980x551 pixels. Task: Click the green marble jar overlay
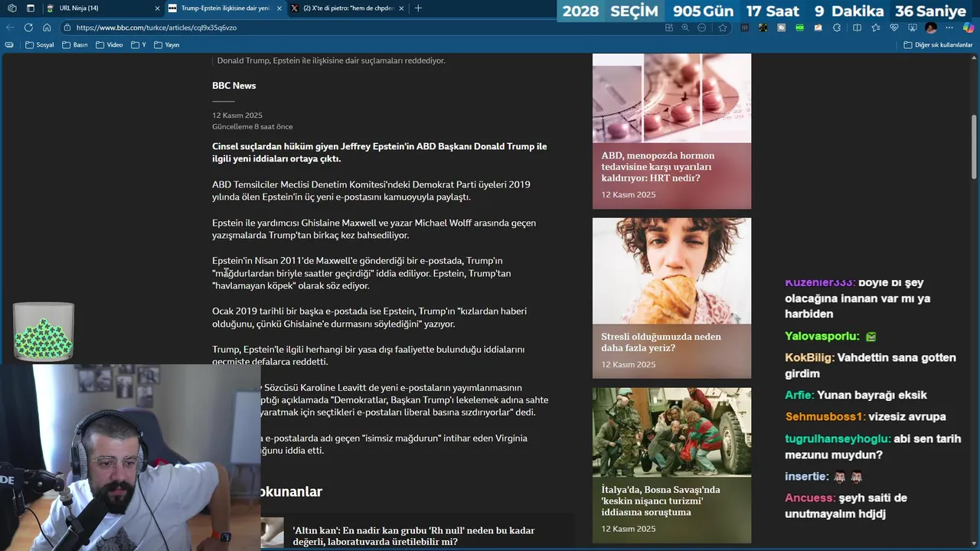pyautogui.click(x=44, y=331)
